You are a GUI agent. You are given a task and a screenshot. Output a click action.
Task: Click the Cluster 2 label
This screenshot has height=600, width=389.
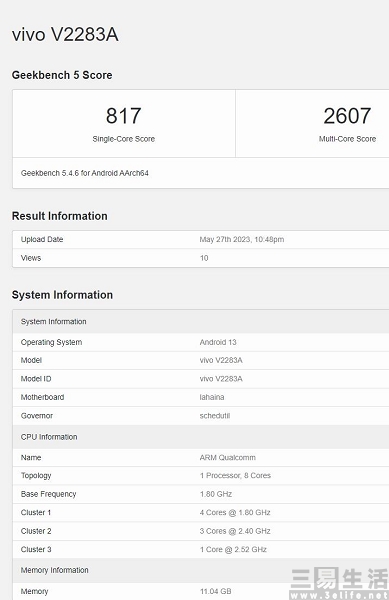point(36,531)
